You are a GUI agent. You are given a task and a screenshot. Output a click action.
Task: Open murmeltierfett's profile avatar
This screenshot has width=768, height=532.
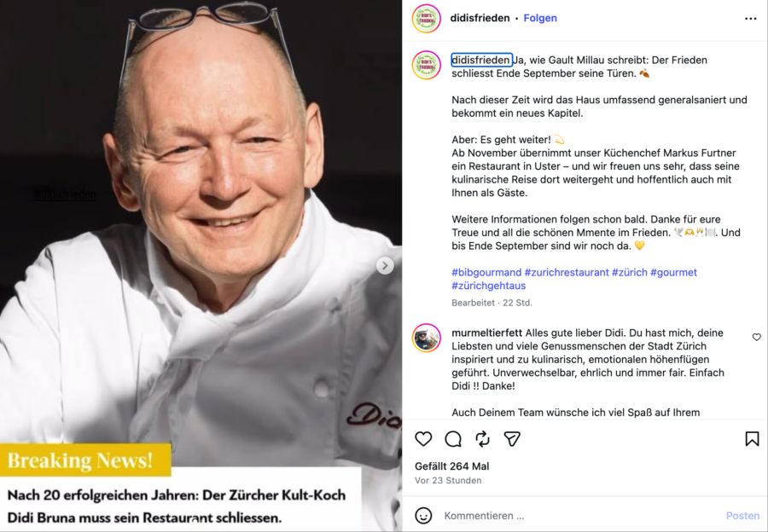coord(426,338)
